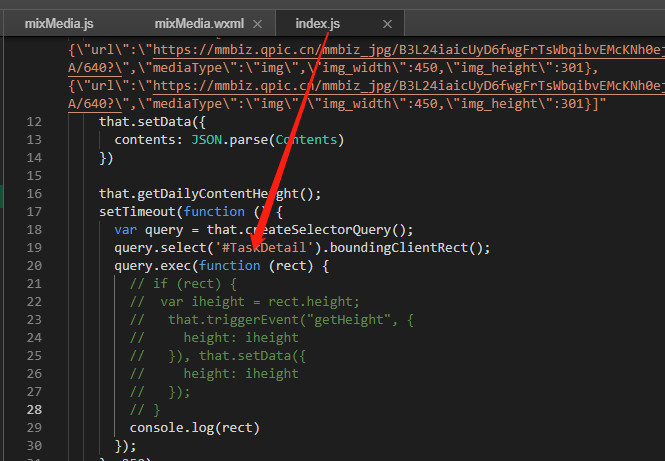The height and width of the screenshot is (461, 665).
Task: Click 'var query' declaration on line 18
Action: [149, 230]
